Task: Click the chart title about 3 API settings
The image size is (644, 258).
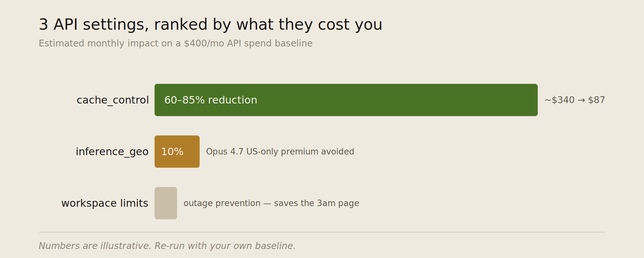Action: (211, 25)
